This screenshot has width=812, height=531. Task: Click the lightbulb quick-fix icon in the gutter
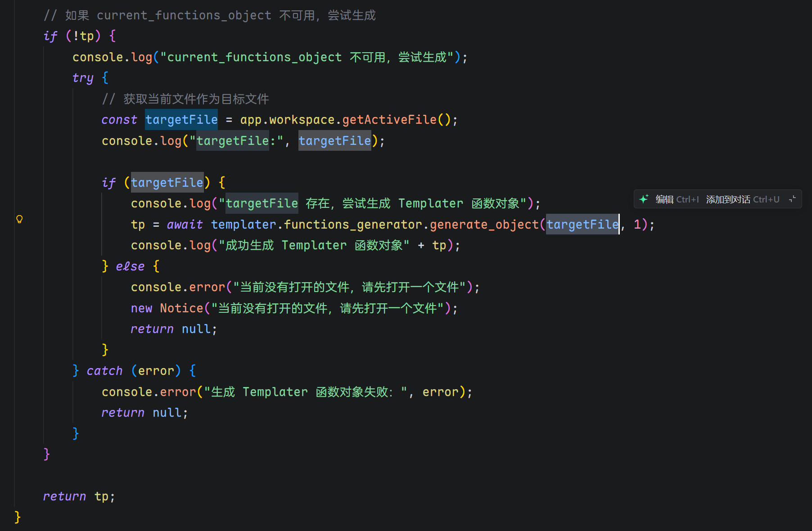point(19,219)
